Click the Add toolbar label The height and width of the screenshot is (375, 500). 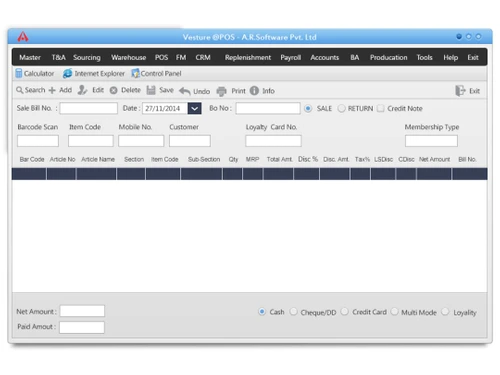pos(65,90)
